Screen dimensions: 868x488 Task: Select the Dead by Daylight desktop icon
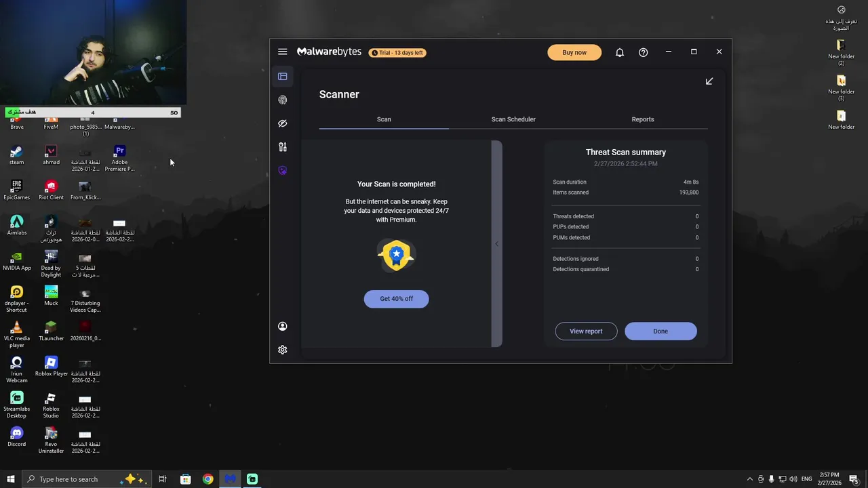(51, 264)
